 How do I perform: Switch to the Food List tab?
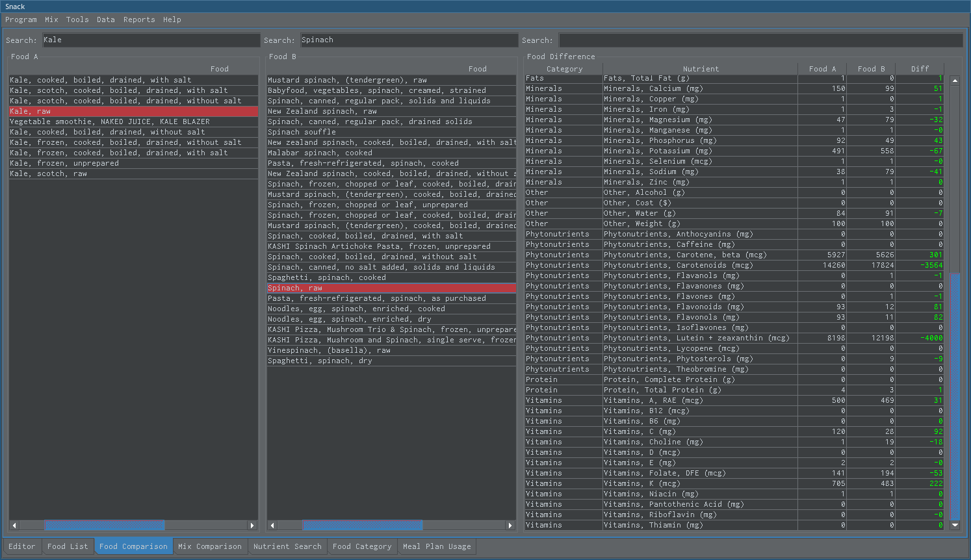point(68,546)
